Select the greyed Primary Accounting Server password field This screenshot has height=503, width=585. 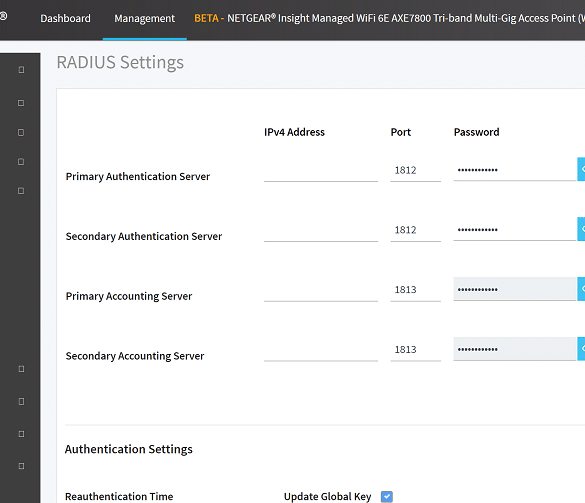coord(515,289)
